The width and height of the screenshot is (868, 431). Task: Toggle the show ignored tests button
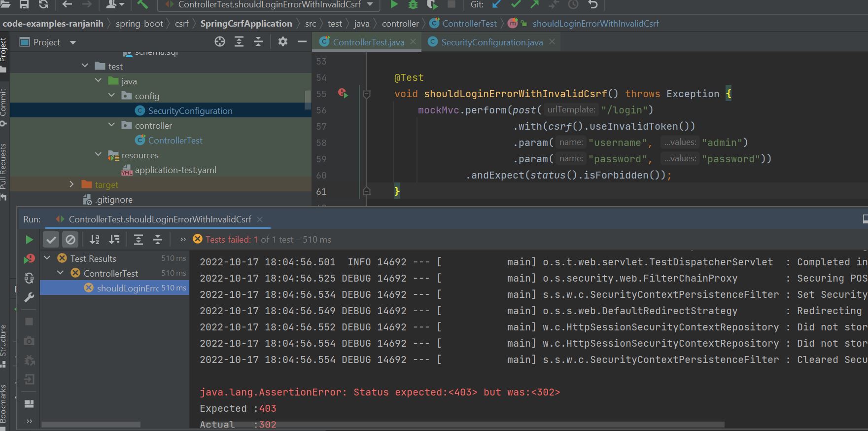(x=70, y=240)
